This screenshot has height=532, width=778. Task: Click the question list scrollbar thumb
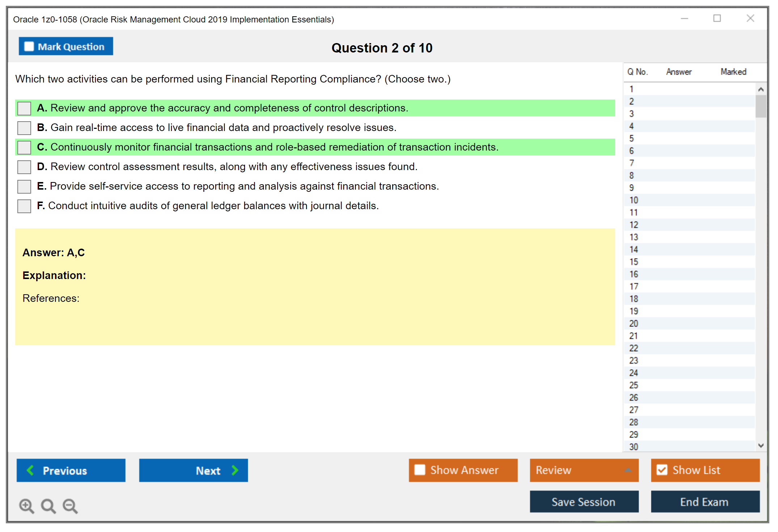[761, 106]
